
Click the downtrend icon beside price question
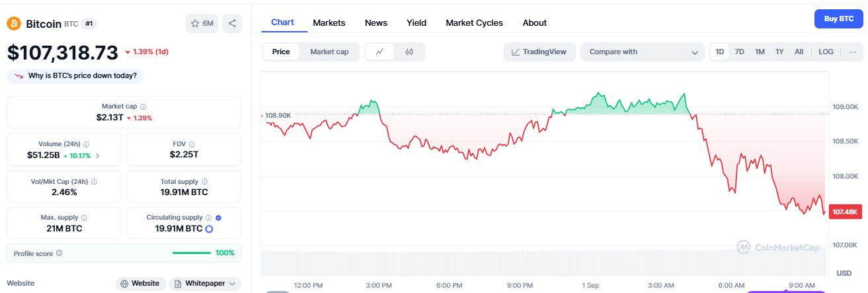point(19,76)
